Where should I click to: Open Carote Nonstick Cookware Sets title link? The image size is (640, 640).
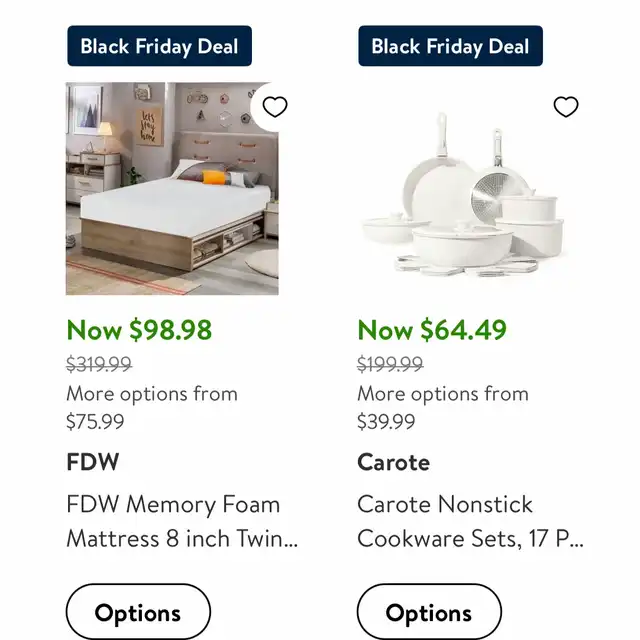[x=470, y=521]
